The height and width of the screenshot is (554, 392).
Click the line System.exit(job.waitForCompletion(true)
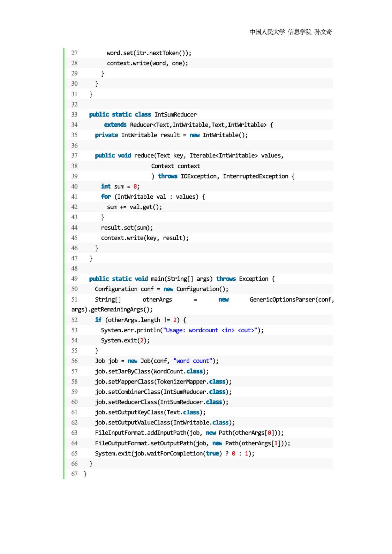tap(175, 454)
